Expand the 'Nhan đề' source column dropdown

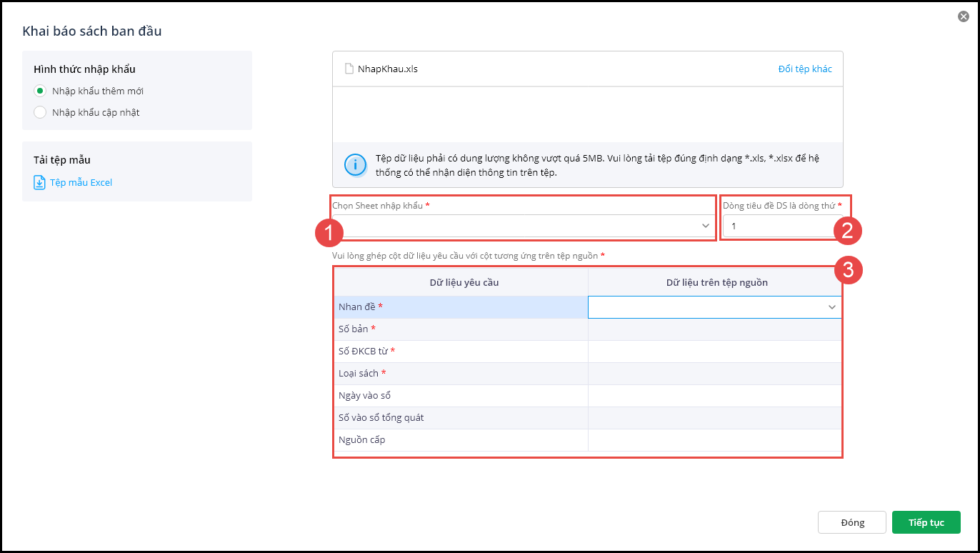click(831, 307)
